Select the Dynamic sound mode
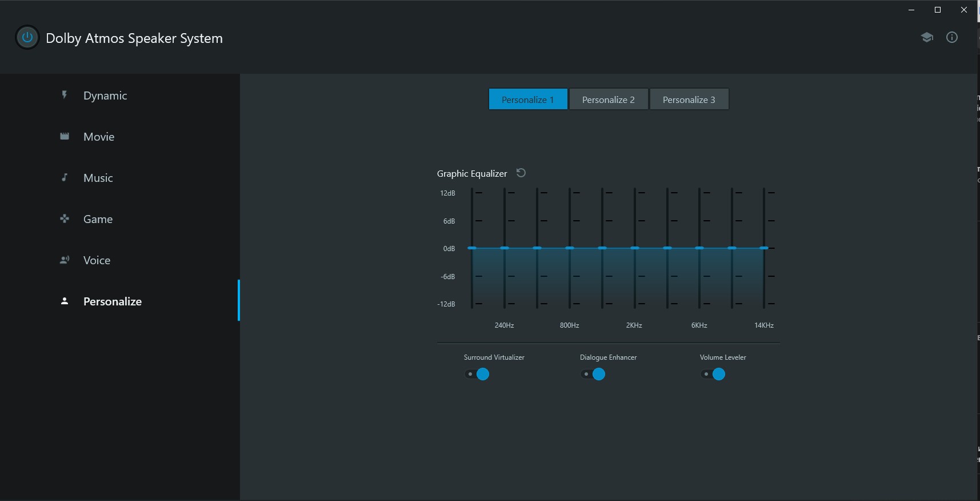This screenshot has height=501, width=980. (120, 96)
